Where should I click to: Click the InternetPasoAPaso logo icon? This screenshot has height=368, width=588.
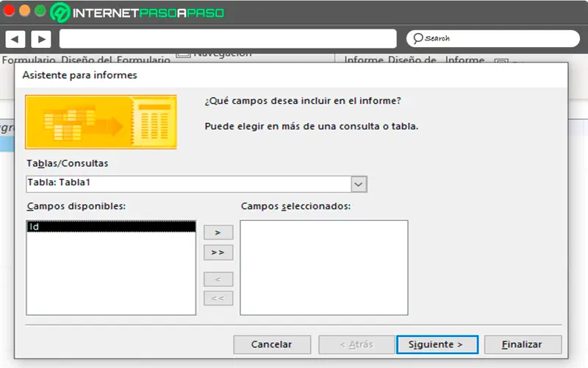pos(60,13)
